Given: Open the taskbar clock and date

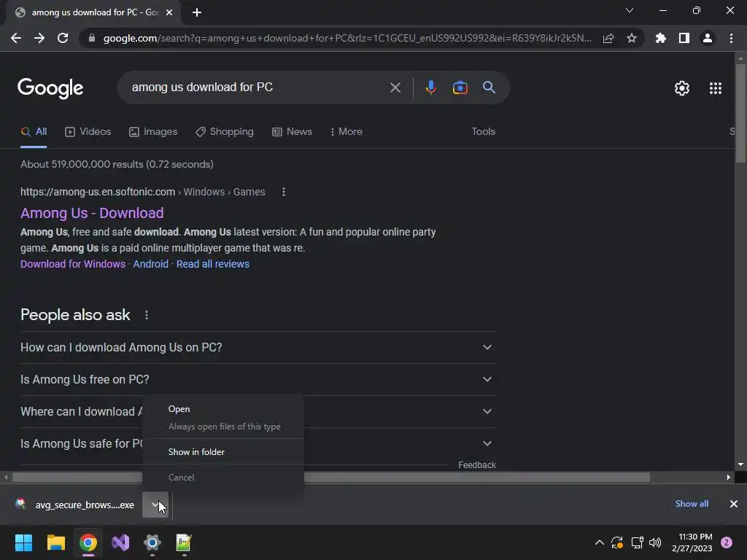Looking at the screenshot, I should tap(692, 542).
